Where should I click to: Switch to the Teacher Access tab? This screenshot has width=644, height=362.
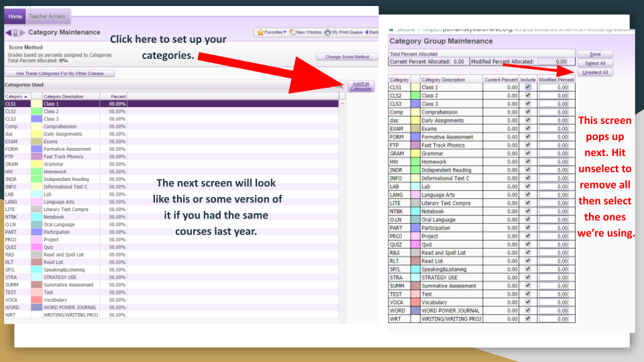coord(47,16)
